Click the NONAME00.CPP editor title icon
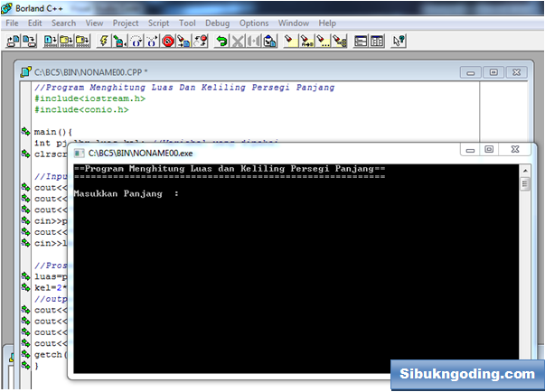 point(25,72)
